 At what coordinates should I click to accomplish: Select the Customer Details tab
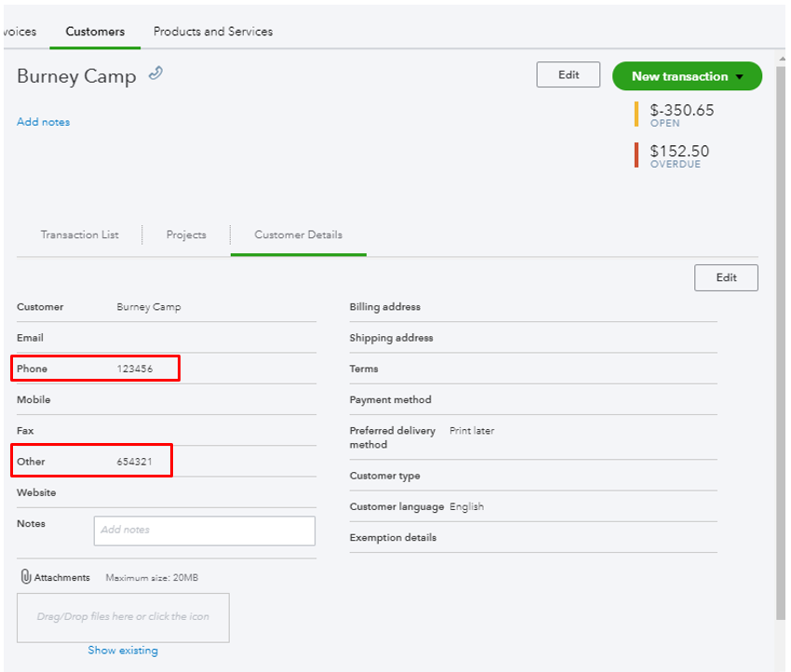tap(298, 235)
